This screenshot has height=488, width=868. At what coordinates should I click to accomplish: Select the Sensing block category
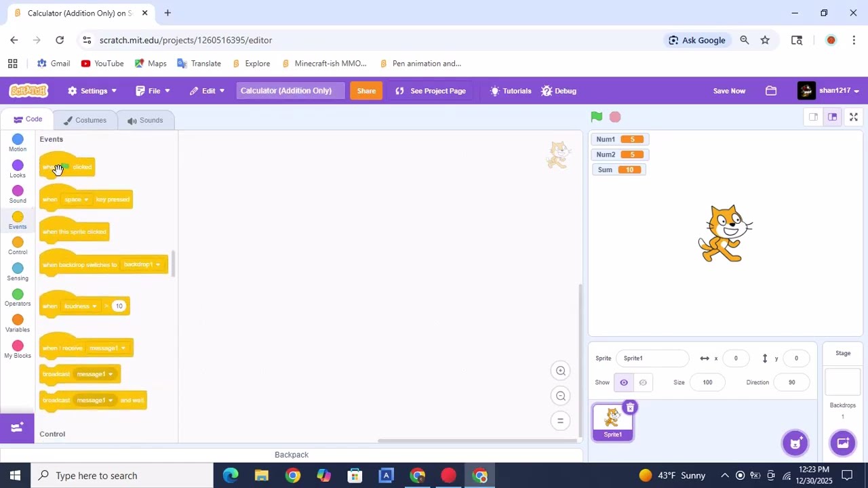[x=18, y=272]
